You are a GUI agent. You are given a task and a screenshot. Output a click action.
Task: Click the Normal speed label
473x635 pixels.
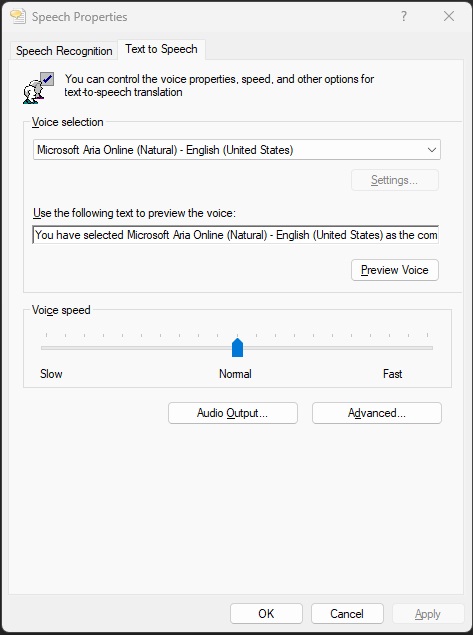pos(235,374)
